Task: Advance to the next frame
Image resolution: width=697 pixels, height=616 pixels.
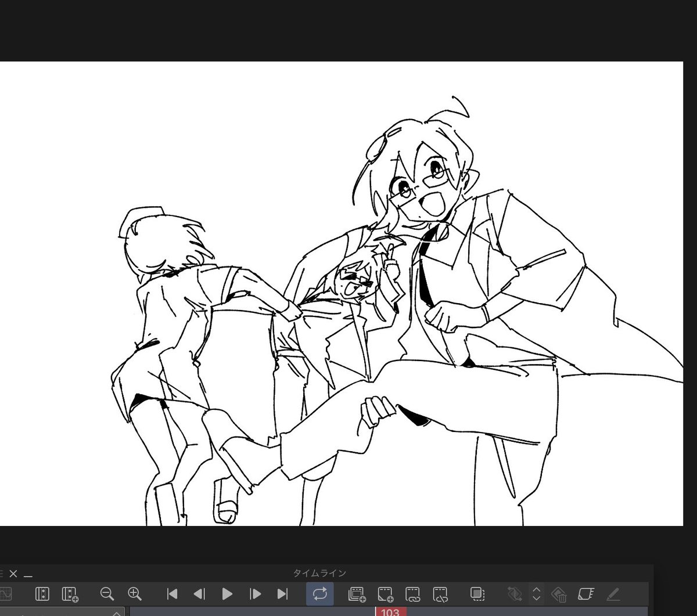Action: pos(255,593)
